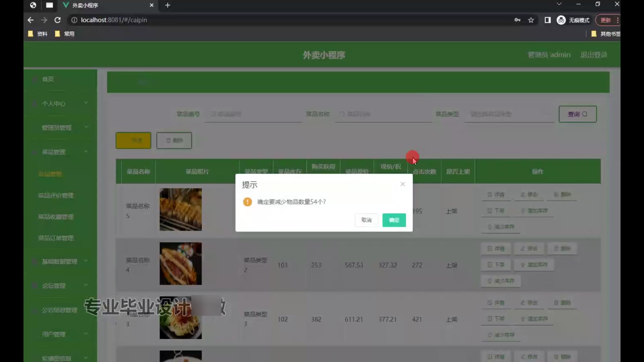Click 增加库存 for 菜品名称 4
The width and height of the screenshot is (644, 362).
tap(534, 265)
